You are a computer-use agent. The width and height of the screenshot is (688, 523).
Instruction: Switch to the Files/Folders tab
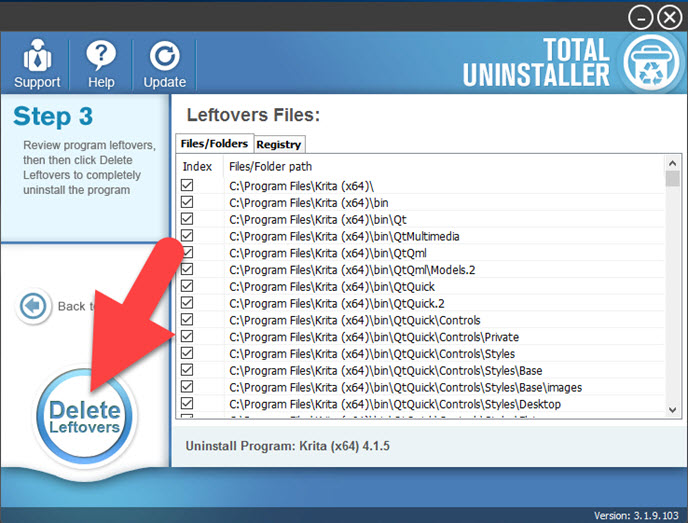tap(214, 143)
